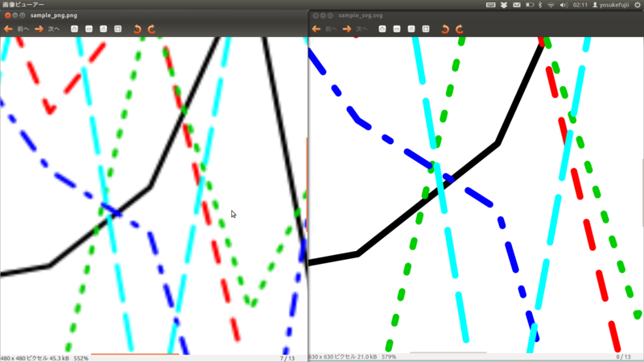Close the sample_png.png window
This screenshot has height=362, width=644.
pos(8,15)
